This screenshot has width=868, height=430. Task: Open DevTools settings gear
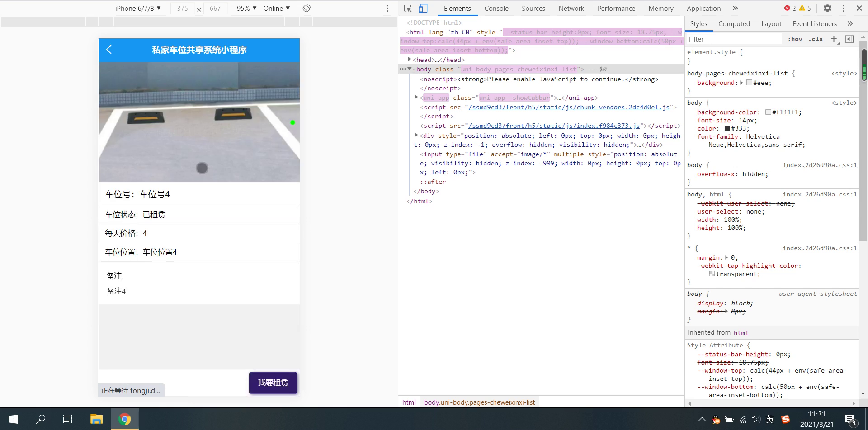tap(827, 8)
